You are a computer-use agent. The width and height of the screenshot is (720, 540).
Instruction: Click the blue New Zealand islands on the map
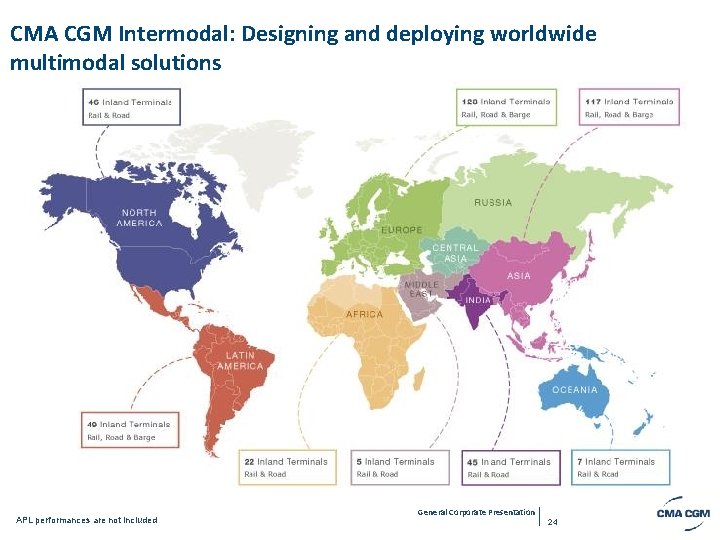pos(643,423)
